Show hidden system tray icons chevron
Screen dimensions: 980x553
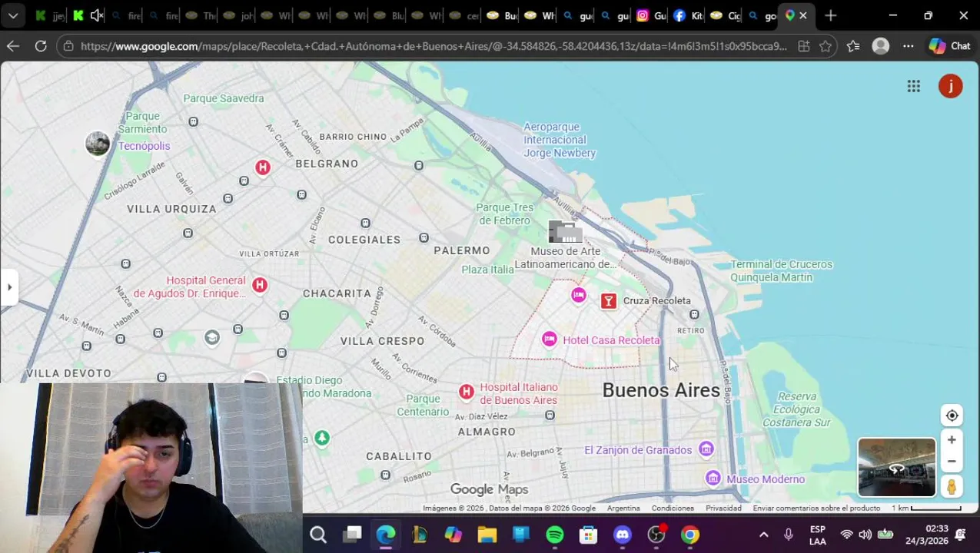(763, 535)
